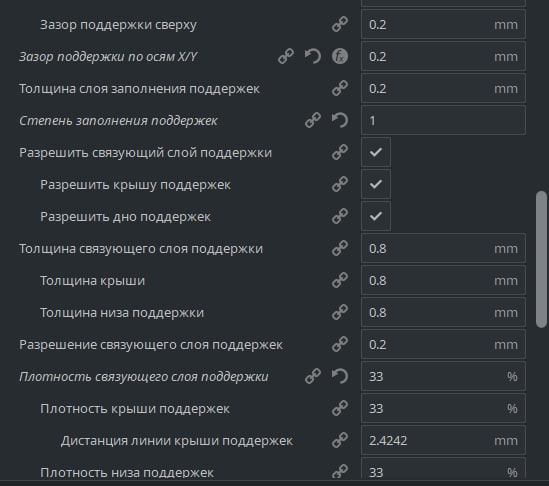Screen dimensions: 549x486
Task: Reset Степень заполнения поддержек to default
Action: (340, 120)
